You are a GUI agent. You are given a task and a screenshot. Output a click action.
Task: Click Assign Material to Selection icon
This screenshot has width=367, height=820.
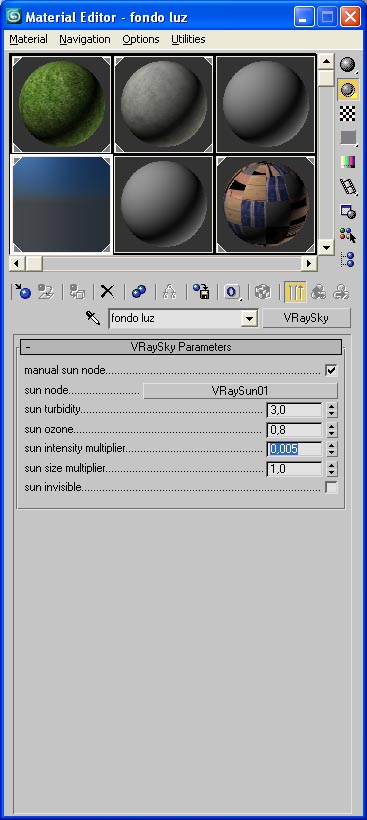(x=77, y=292)
